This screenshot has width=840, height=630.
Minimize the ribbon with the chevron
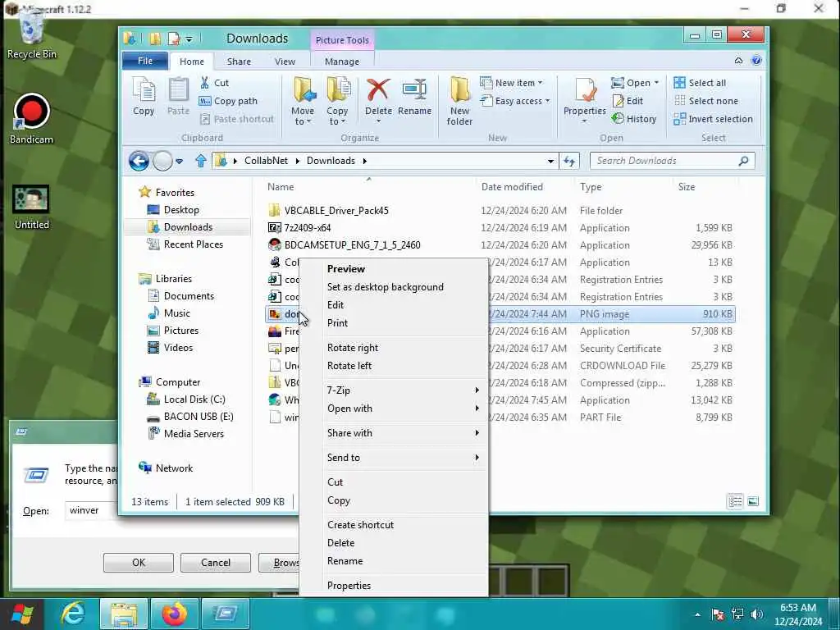click(738, 61)
